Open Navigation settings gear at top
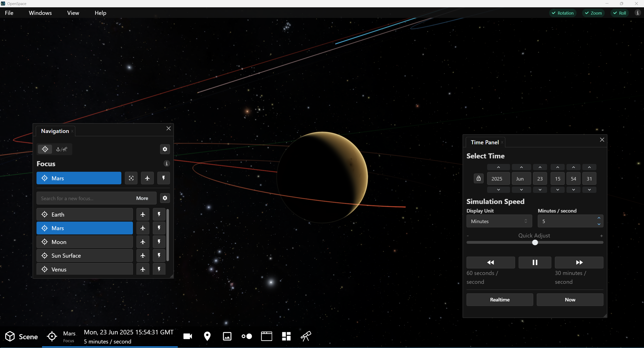This screenshot has height=348, width=644. pyautogui.click(x=165, y=149)
